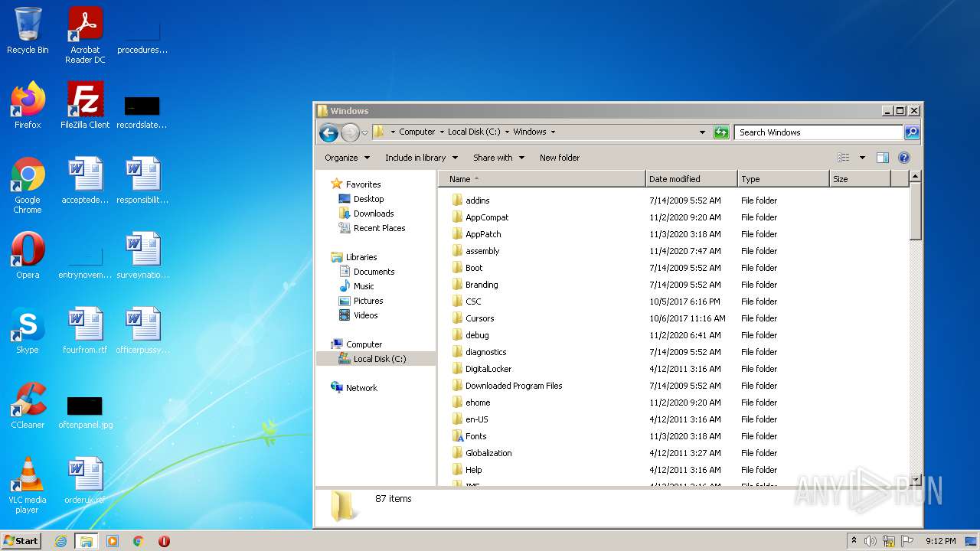
Task: Open the Fonts folder
Action: [x=475, y=436]
